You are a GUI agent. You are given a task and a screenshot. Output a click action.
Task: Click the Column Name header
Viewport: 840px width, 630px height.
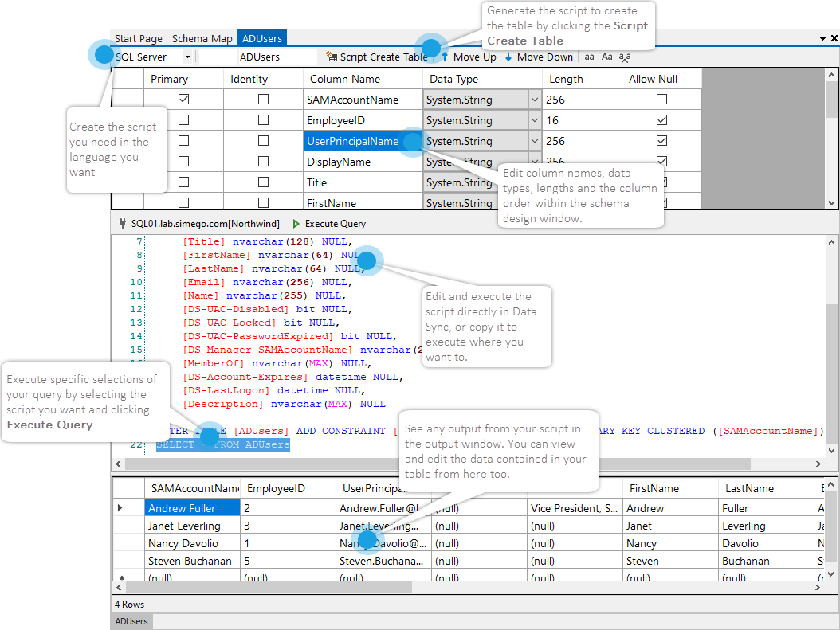(363, 79)
